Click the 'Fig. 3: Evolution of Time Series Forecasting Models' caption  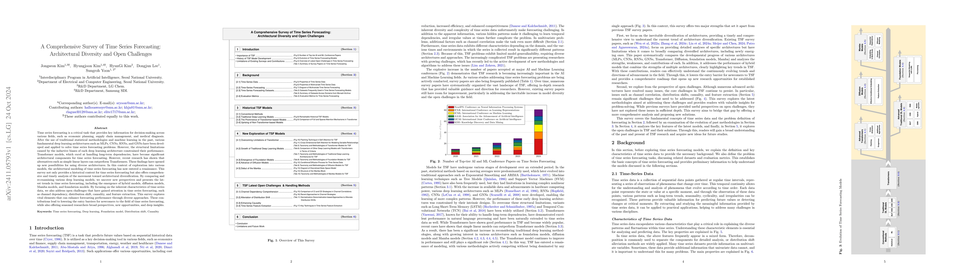(841, 216)
